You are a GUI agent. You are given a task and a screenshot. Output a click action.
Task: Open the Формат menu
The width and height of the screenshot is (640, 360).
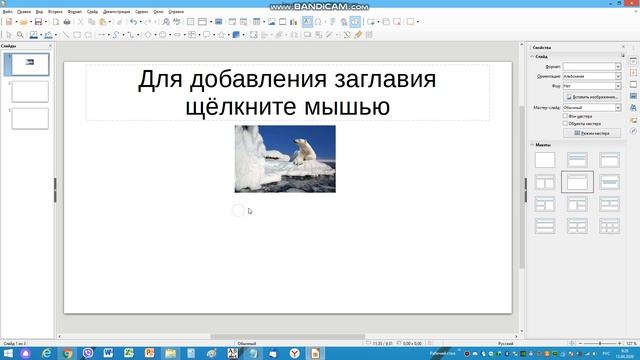75,12
